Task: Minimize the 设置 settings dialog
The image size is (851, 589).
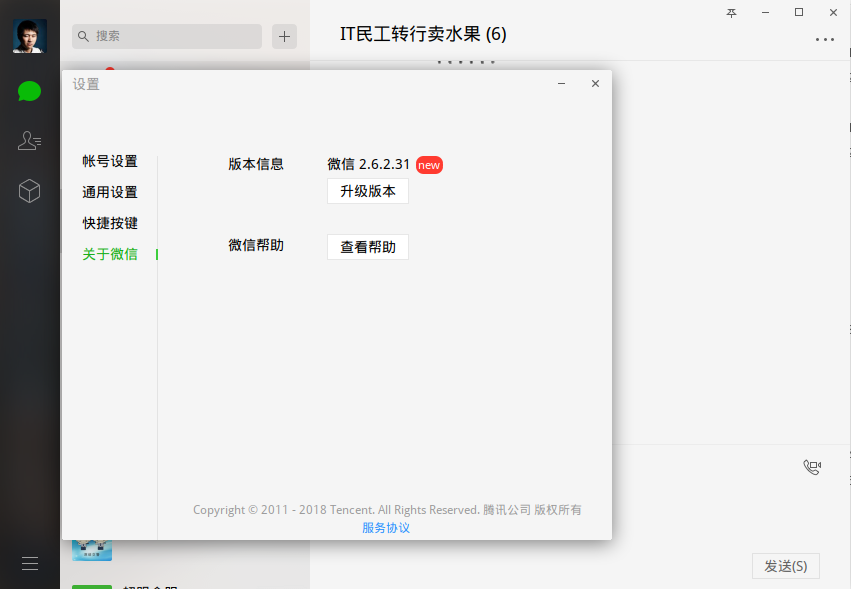Action: point(562,84)
